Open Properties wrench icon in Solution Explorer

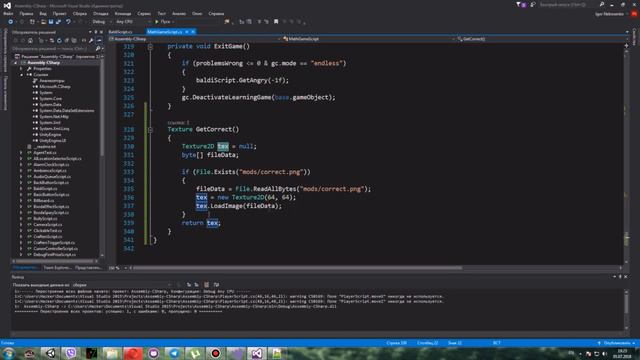point(91,40)
